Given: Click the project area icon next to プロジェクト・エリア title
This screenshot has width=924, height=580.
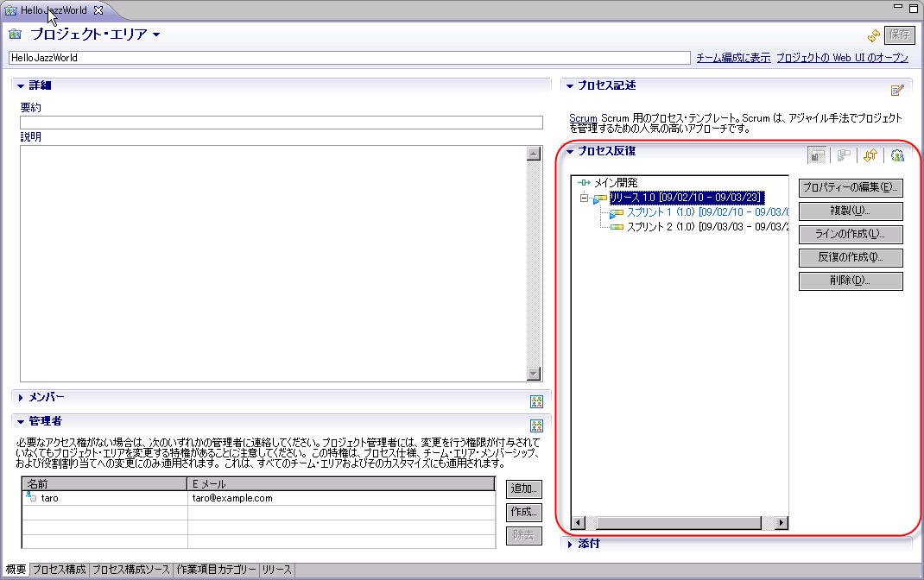Looking at the screenshot, I should (x=16, y=35).
